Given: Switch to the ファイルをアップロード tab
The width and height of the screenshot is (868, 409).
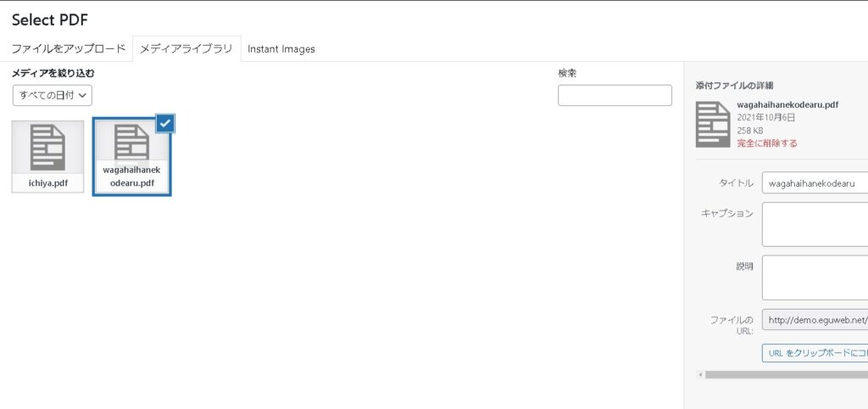Looking at the screenshot, I should 69,49.
